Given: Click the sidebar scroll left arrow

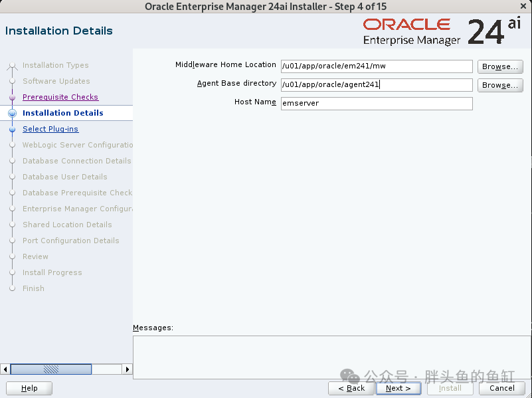Looking at the screenshot, I should 5,369.
